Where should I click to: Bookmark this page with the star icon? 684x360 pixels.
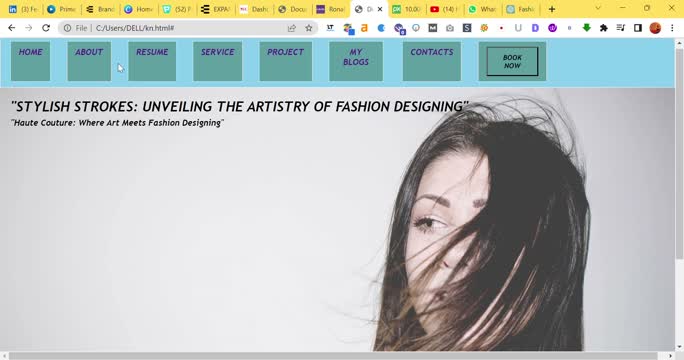pos(309,28)
